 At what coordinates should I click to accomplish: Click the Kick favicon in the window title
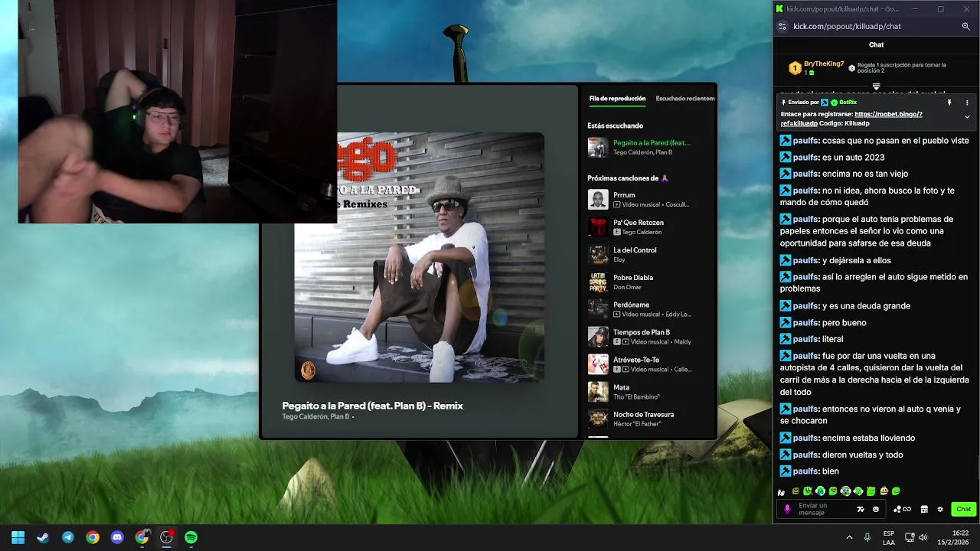pyautogui.click(x=779, y=9)
